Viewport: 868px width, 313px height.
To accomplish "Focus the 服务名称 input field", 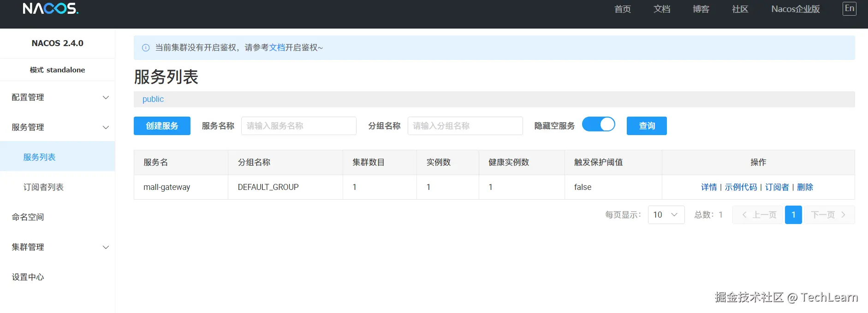I will [299, 126].
